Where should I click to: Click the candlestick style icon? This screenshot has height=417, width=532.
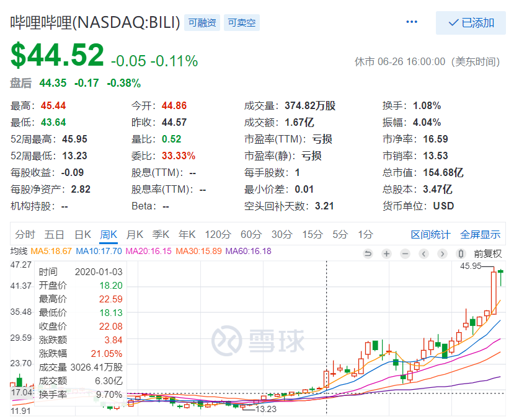tap(461, 253)
